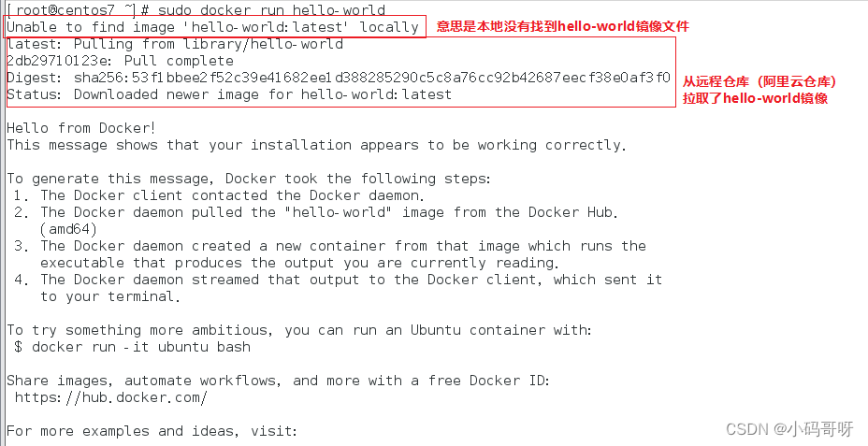Click the 'installation appears to be working correctly' line
868x446 pixels.
(316, 145)
